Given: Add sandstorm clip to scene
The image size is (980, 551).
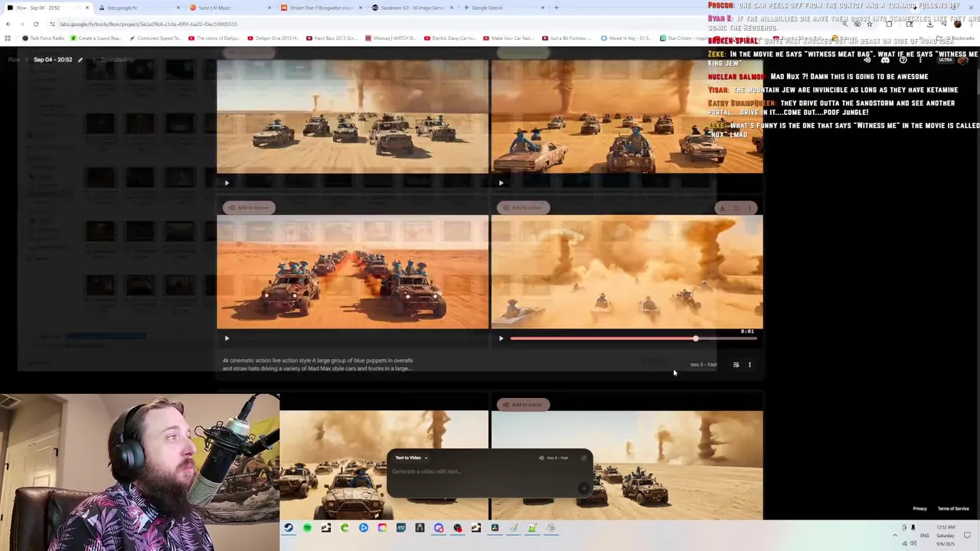Looking at the screenshot, I should click(x=523, y=207).
